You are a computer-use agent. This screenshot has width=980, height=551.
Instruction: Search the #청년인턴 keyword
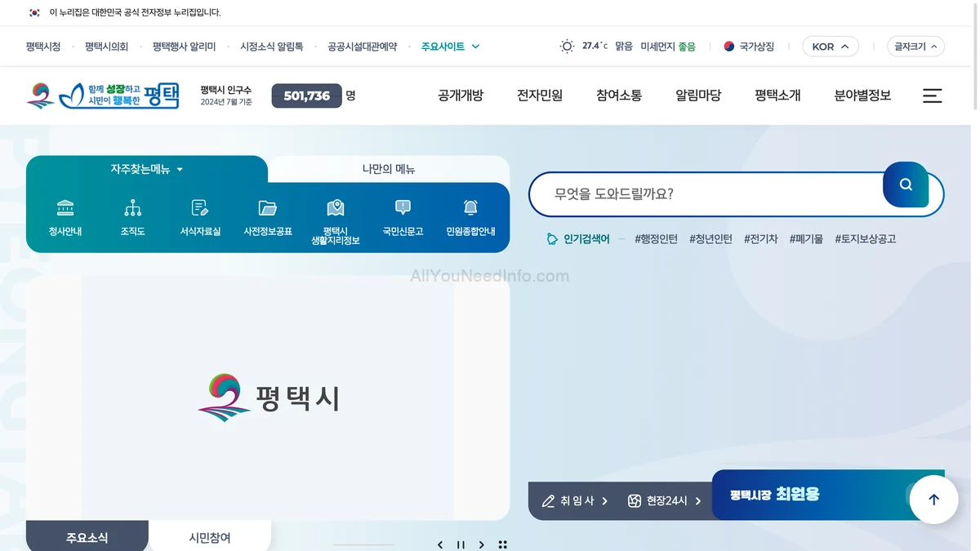[x=710, y=239]
